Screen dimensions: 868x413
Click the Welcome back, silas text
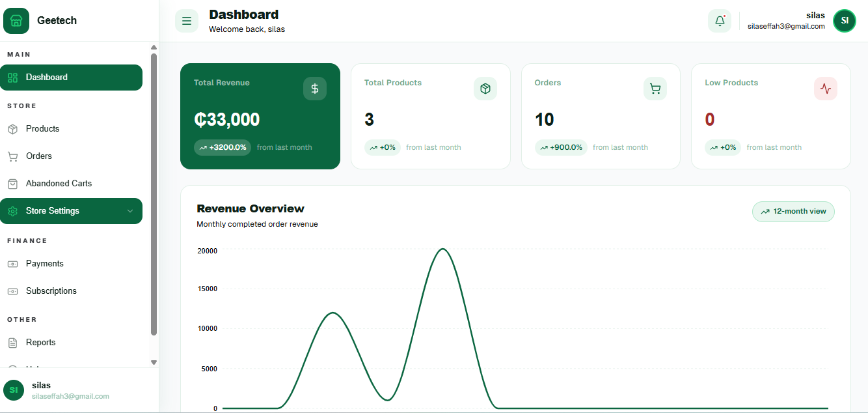pyautogui.click(x=247, y=29)
